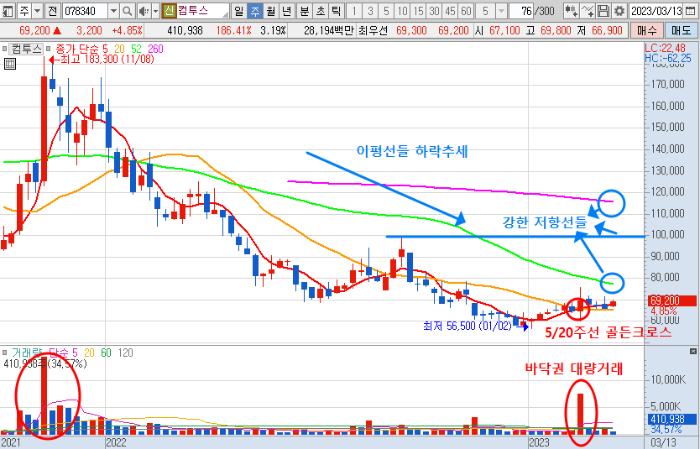The height and width of the screenshot is (449, 700).
Task: Open stock search magnifier icon
Action: coord(127,11)
